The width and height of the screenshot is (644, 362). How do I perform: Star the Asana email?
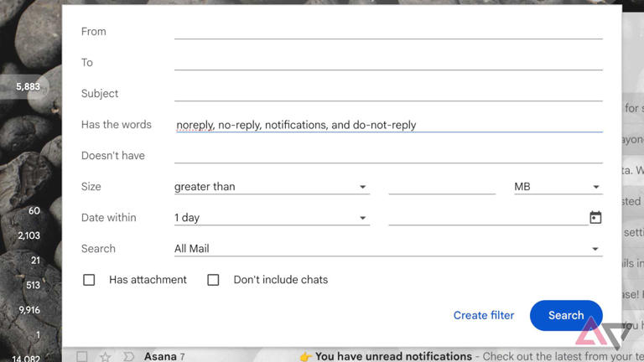[105, 356]
